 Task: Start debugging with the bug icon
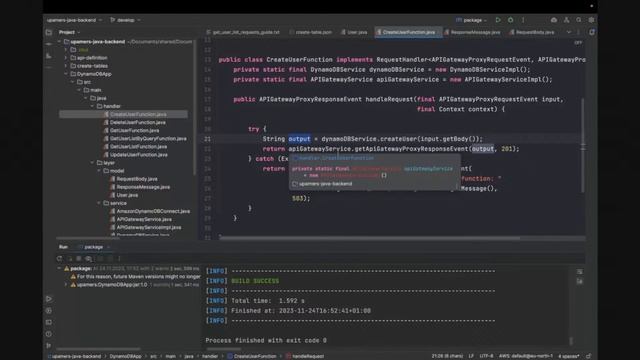click(x=510, y=20)
